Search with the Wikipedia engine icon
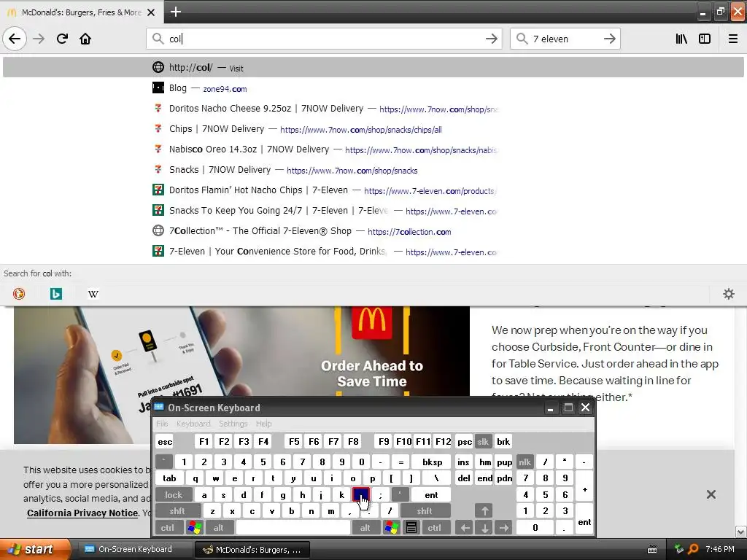The height and width of the screenshot is (560, 747). point(93,294)
